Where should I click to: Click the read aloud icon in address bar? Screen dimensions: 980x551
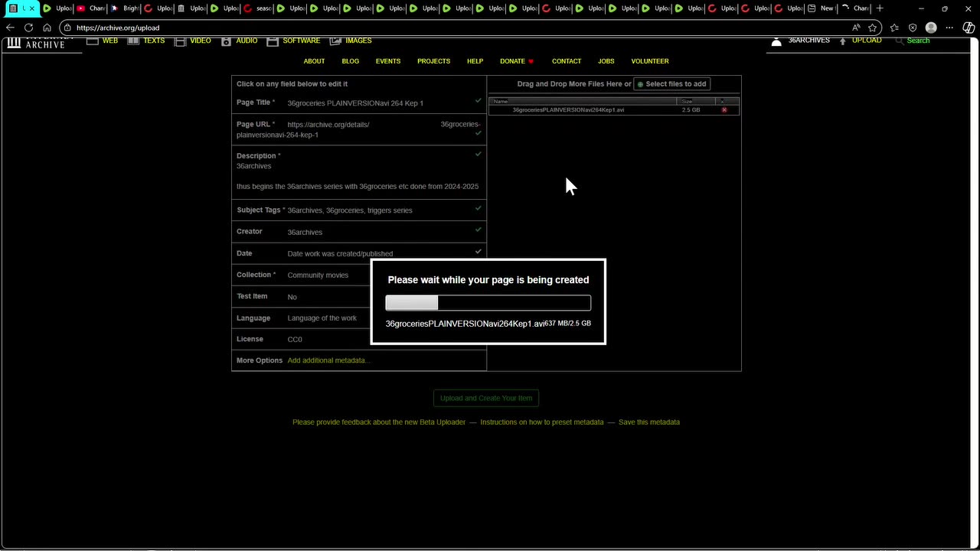[x=856, y=28]
